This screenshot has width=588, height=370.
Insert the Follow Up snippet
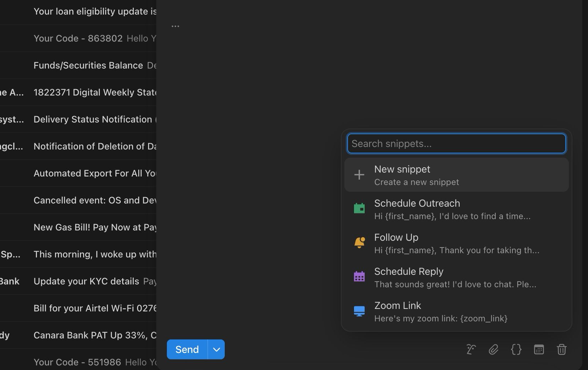(456, 243)
